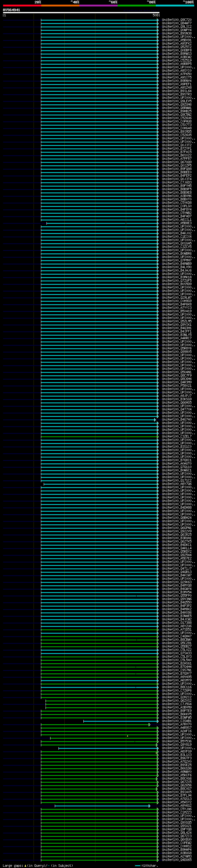Select hit label UniRef100_A2AFI6

tap(176, 731)
